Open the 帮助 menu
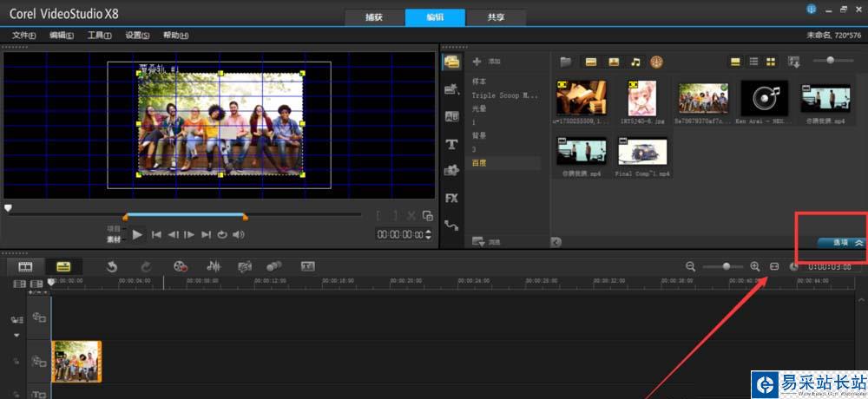The height and width of the screenshot is (399, 868). [x=175, y=36]
